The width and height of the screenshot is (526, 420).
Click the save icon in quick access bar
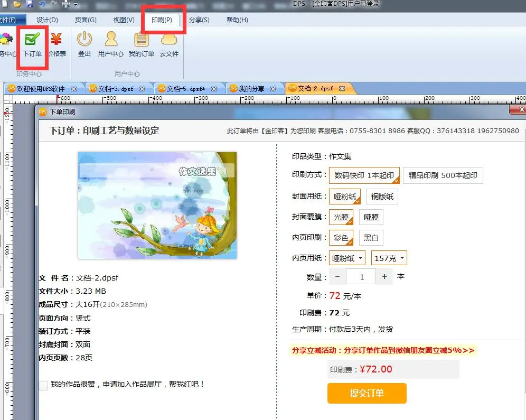point(30,4)
